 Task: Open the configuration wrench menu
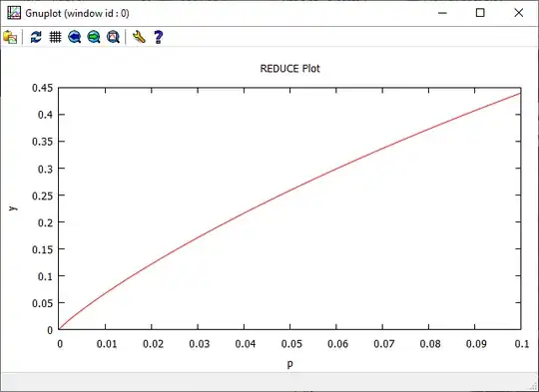[139, 37]
